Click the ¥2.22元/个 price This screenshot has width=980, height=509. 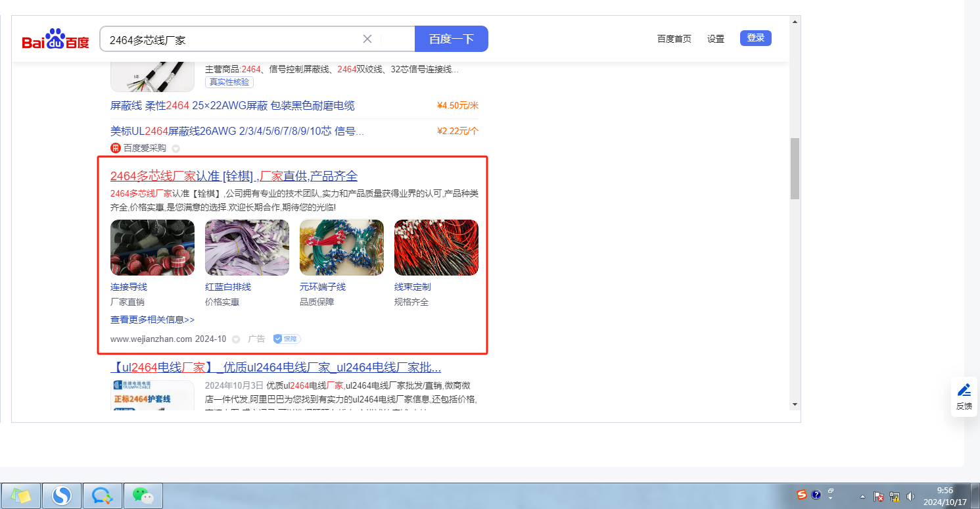coord(457,131)
